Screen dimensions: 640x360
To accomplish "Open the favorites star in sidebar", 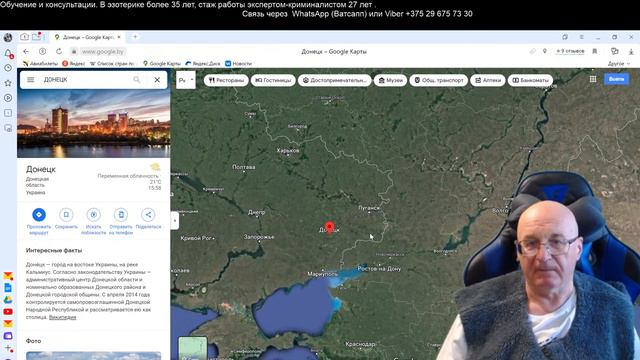I will click(x=8, y=83).
